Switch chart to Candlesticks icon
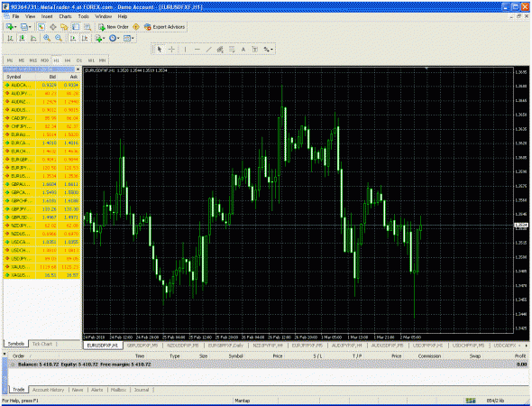Image resolution: width=532 pixels, height=406 pixels. click(x=22, y=39)
